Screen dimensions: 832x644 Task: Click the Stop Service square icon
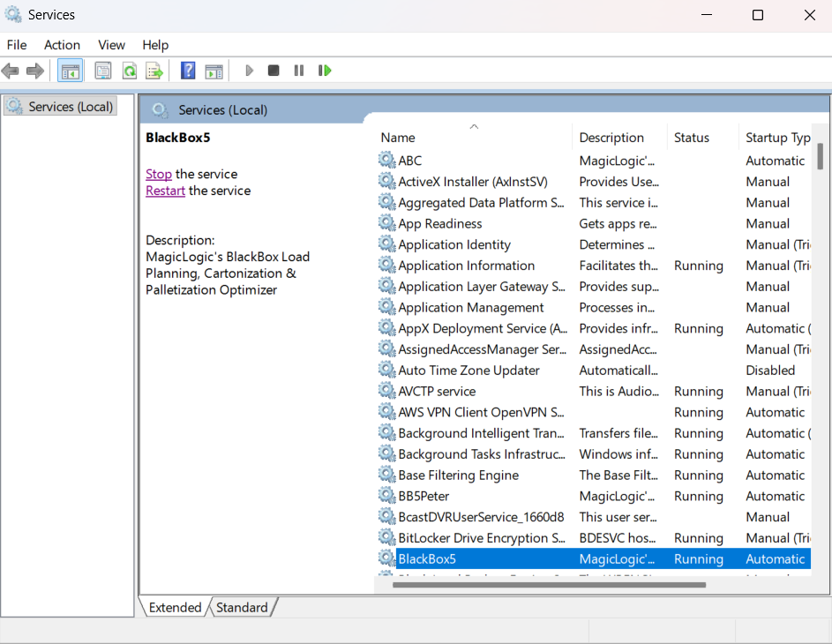pyautogui.click(x=273, y=71)
